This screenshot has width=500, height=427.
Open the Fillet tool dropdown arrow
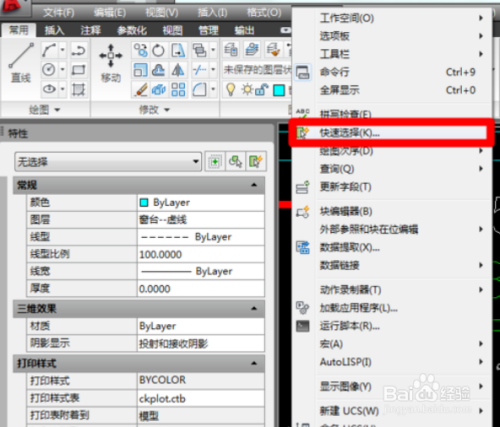[213, 89]
